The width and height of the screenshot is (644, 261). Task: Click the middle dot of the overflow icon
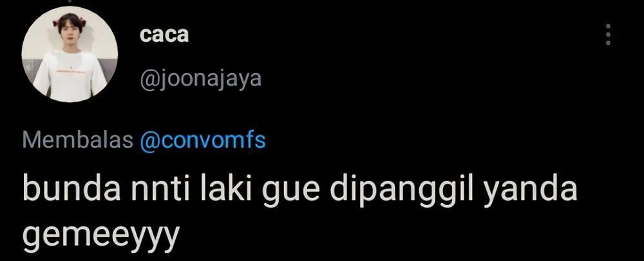(609, 35)
